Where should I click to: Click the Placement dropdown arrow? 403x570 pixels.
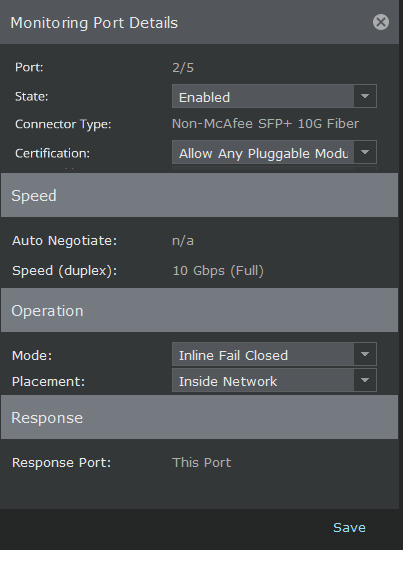coord(365,381)
